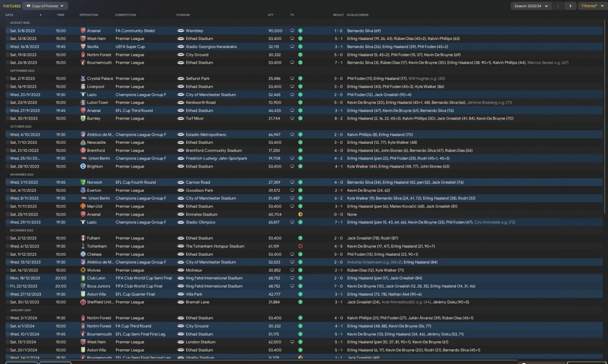Screen dimensions: 608x364
Task: Click the Newcastle club badge
Action: point(84,142)
